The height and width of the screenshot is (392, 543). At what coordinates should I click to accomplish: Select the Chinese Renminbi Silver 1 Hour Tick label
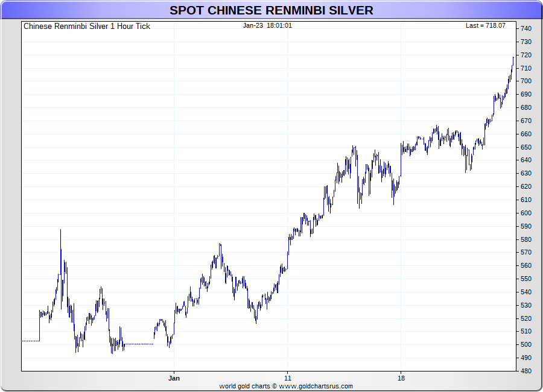coord(87,27)
